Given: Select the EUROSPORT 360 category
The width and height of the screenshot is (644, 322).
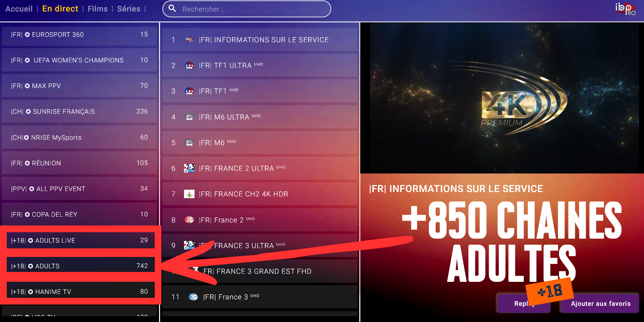Looking at the screenshot, I should [x=79, y=34].
